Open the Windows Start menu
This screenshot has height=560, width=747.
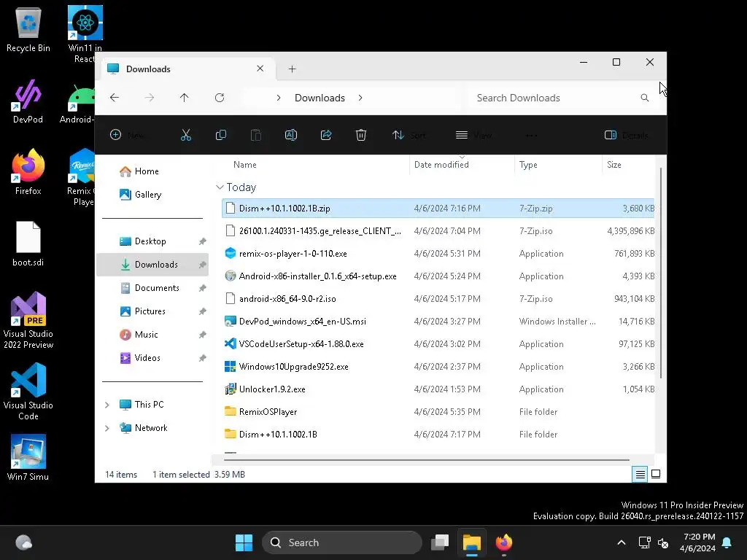(244, 542)
